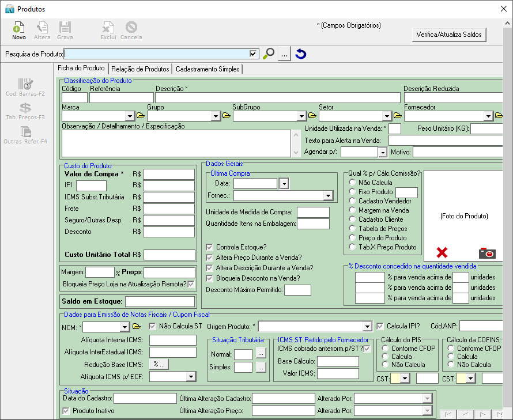Click the Descrição input field
The width and height of the screenshot is (513, 420).
[277, 97]
